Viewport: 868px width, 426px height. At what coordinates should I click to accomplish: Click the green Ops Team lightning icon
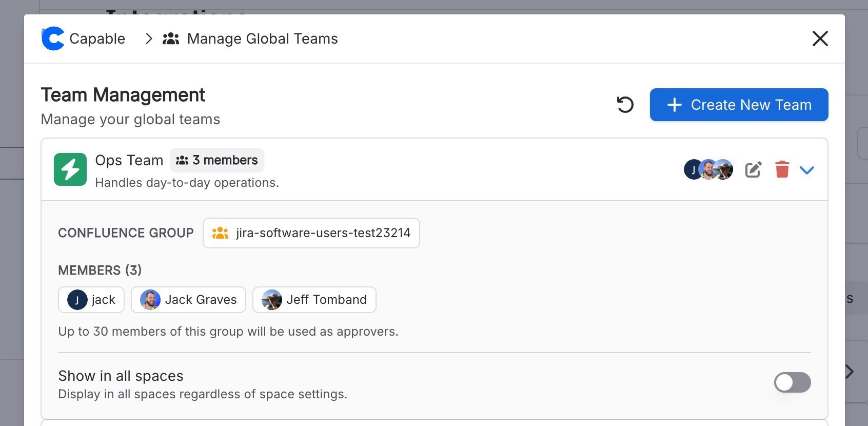coord(70,169)
